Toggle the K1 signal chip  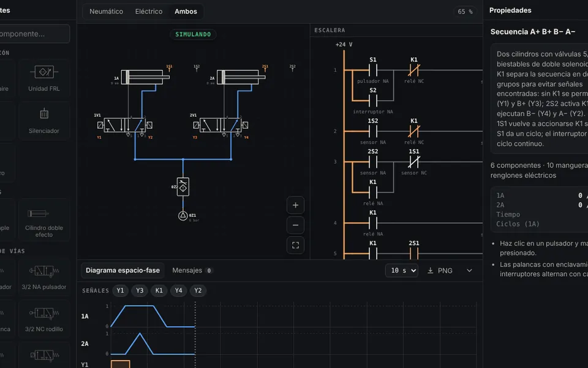(x=159, y=290)
